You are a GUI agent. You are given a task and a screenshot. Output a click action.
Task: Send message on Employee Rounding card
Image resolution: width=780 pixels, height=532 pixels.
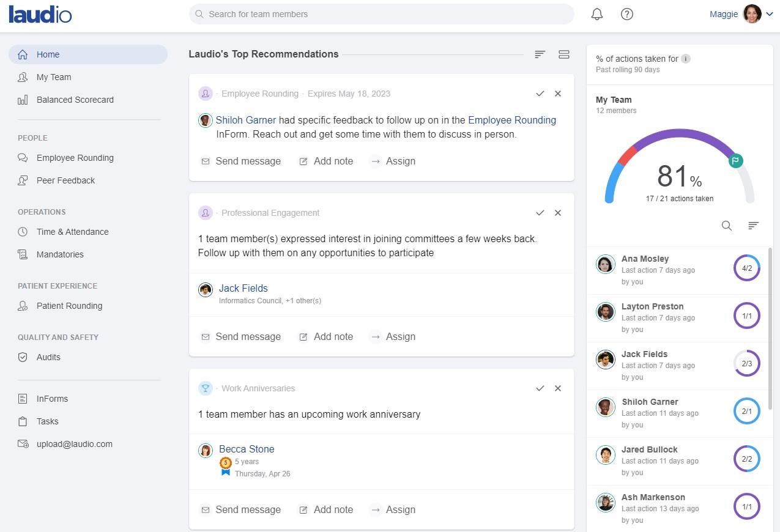point(241,161)
